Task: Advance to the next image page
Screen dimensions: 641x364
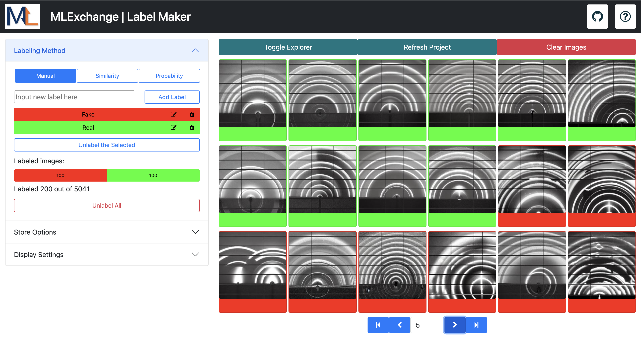Action: tap(455, 325)
